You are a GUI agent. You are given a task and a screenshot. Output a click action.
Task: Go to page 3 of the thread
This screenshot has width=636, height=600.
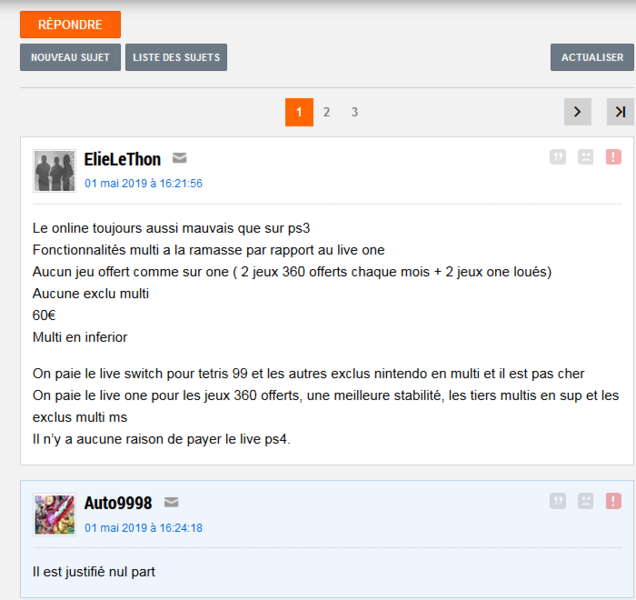[x=355, y=112]
